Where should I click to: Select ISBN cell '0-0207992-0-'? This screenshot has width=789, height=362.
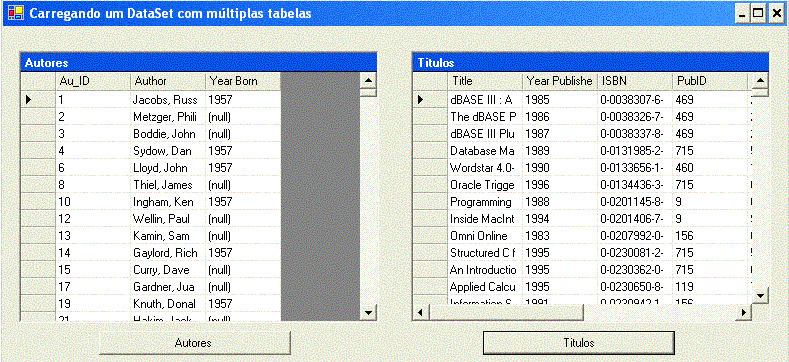(x=635, y=236)
